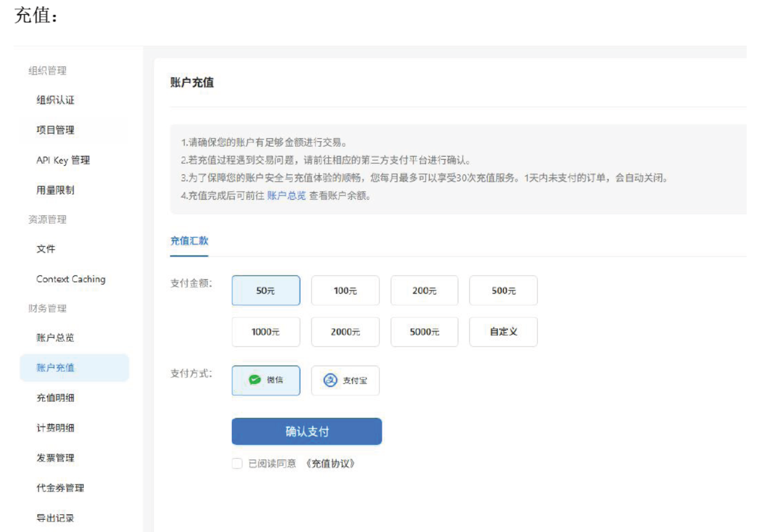Viewport: 771px width, 532px height.
Task: Open 组织认证 in the sidebar
Action: point(56,100)
